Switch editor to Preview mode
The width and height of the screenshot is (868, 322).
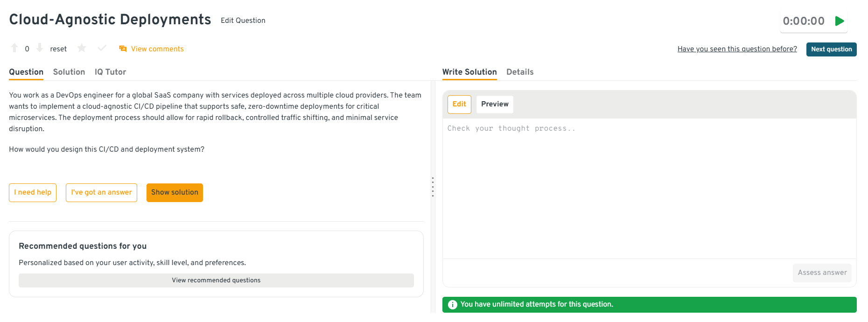click(x=495, y=104)
